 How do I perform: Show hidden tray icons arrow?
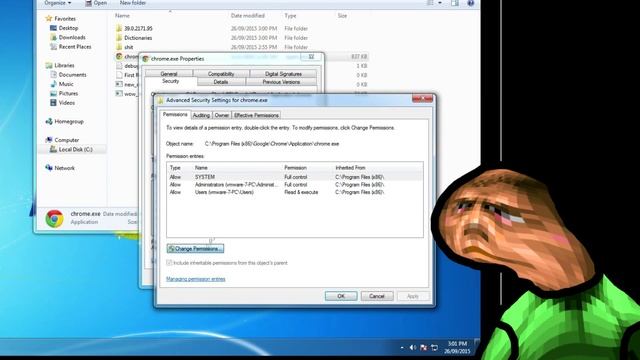(402, 348)
